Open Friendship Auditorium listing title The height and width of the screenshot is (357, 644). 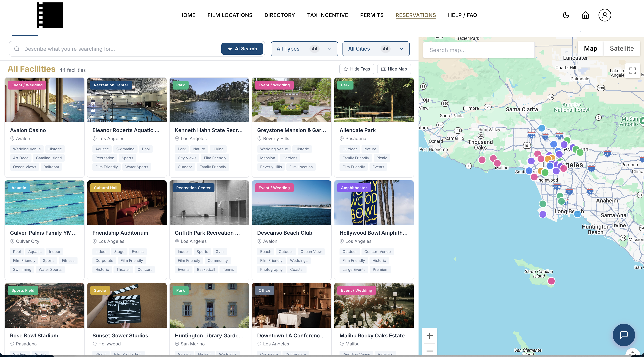pos(120,233)
